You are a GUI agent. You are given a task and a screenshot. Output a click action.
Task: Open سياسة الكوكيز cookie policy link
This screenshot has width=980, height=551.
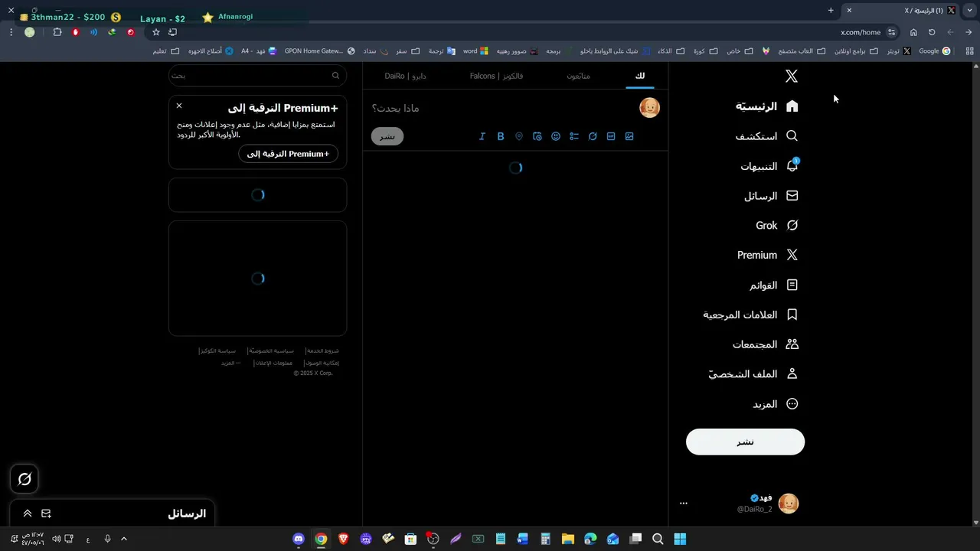pyautogui.click(x=217, y=350)
